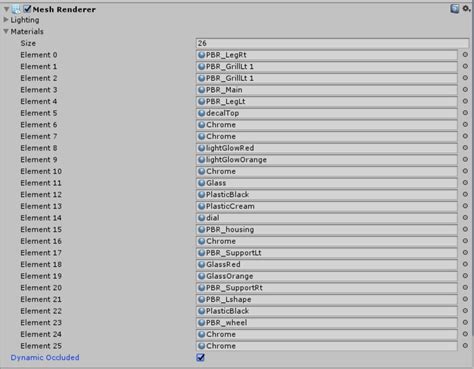The height and width of the screenshot is (369, 474).
Task: Select the GlassRed material slot
Action: pos(327,265)
